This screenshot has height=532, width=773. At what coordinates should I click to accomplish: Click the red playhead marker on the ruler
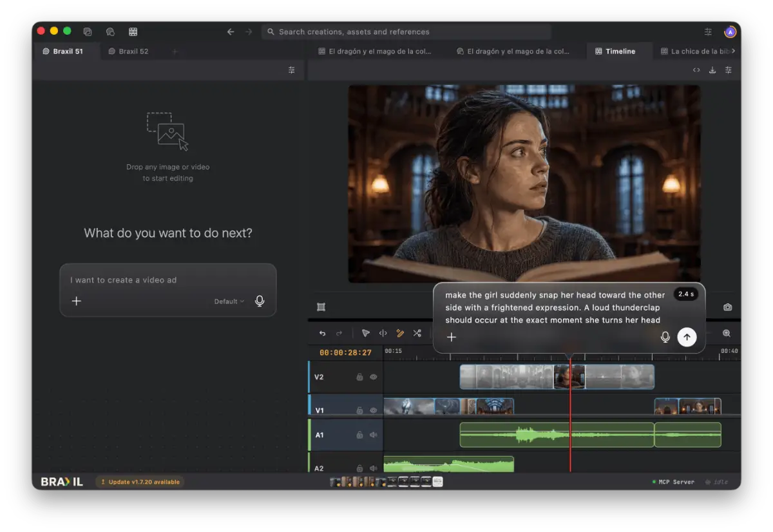click(569, 356)
